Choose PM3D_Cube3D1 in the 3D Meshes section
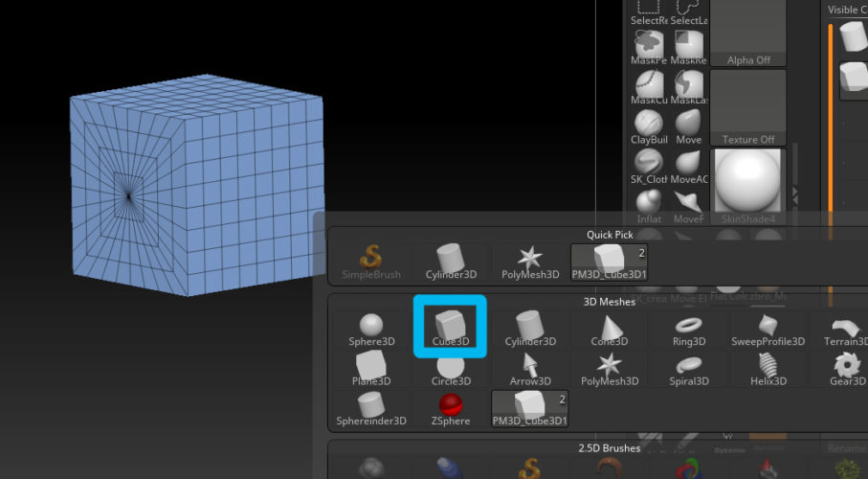Image resolution: width=868 pixels, height=479 pixels. coord(530,409)
